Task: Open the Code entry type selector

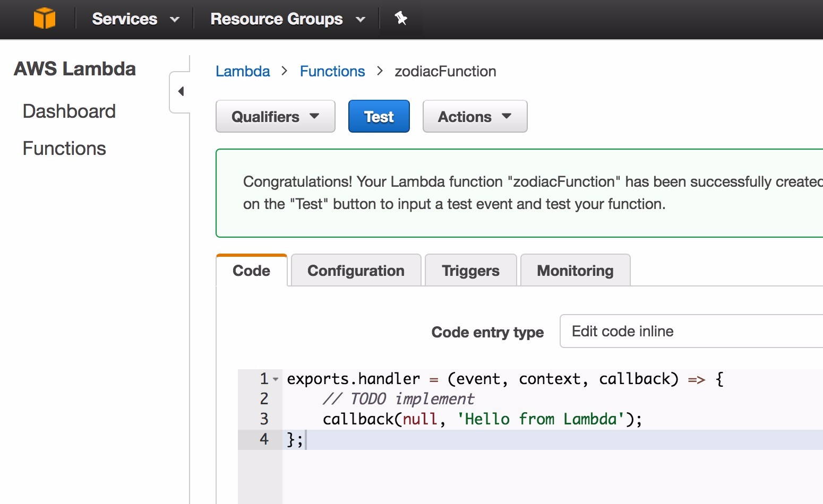Action: tap(690, 332)
